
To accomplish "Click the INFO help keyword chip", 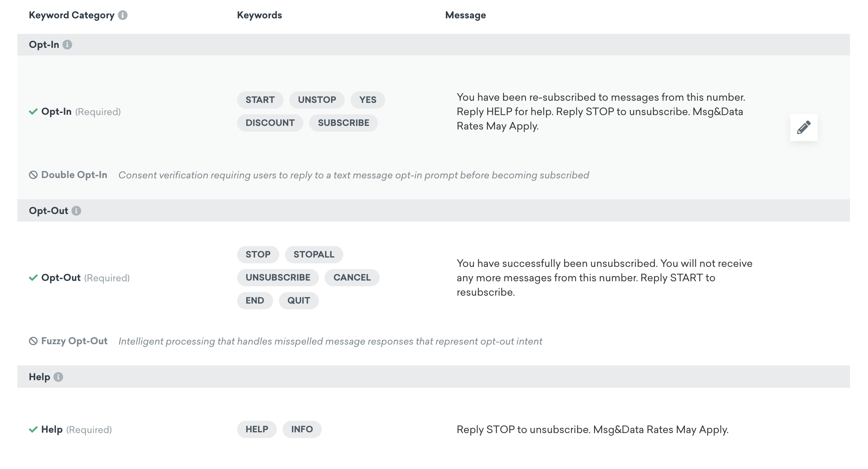I will click(302, 429).
